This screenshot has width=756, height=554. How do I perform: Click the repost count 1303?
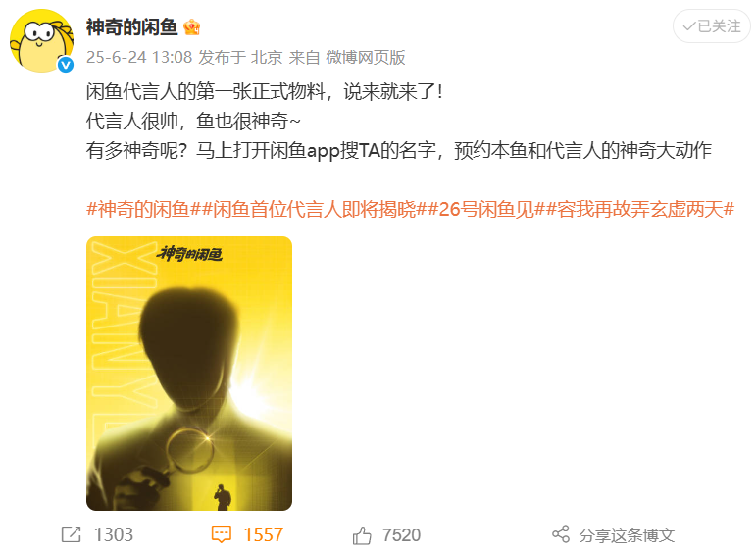(114, 534)
